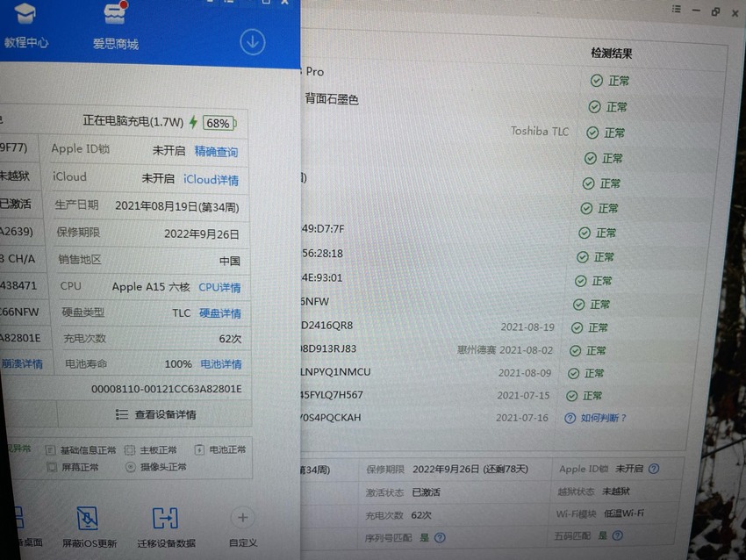This screenshot has width=746, height=560.
Task: Select the production date 2021年08月19日(第34周)
Action: coord(177,206)
